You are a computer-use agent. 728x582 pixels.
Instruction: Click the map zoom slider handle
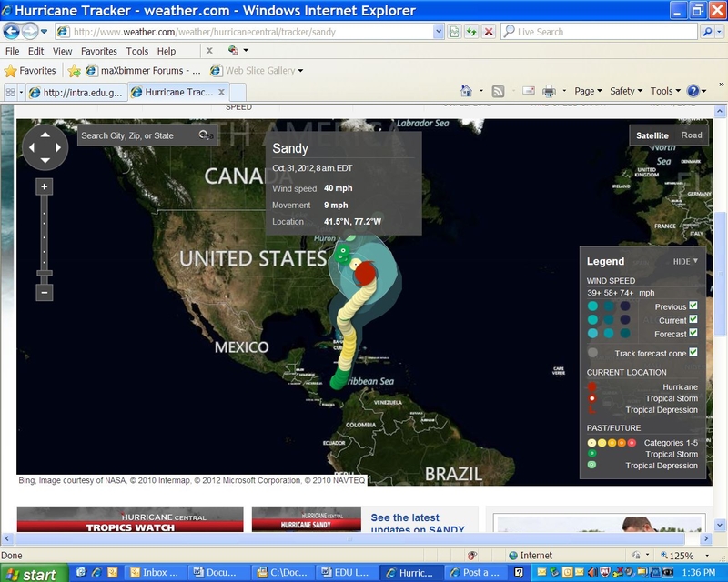click(44, 274)
